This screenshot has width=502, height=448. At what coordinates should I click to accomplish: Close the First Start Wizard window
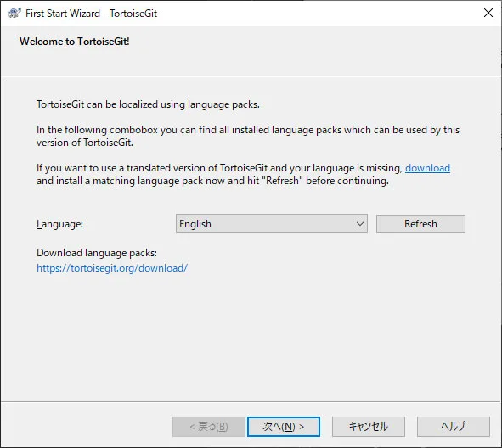[x=488, y=13]
